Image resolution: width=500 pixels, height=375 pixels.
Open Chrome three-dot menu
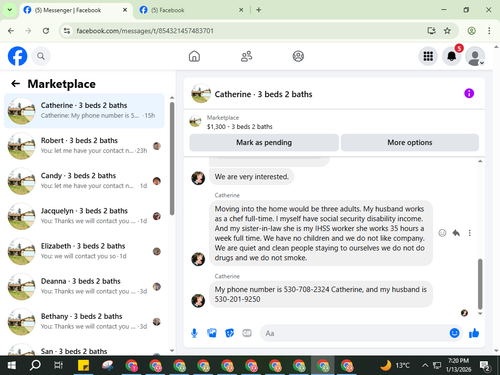pos(489,31)
